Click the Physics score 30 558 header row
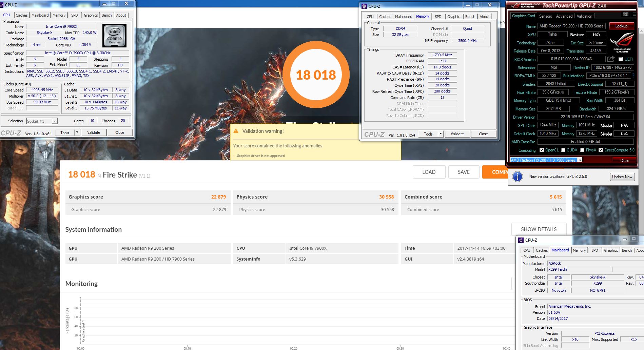Image resolution: width=644 pixels, height=350 pixels. coord(316,197)
